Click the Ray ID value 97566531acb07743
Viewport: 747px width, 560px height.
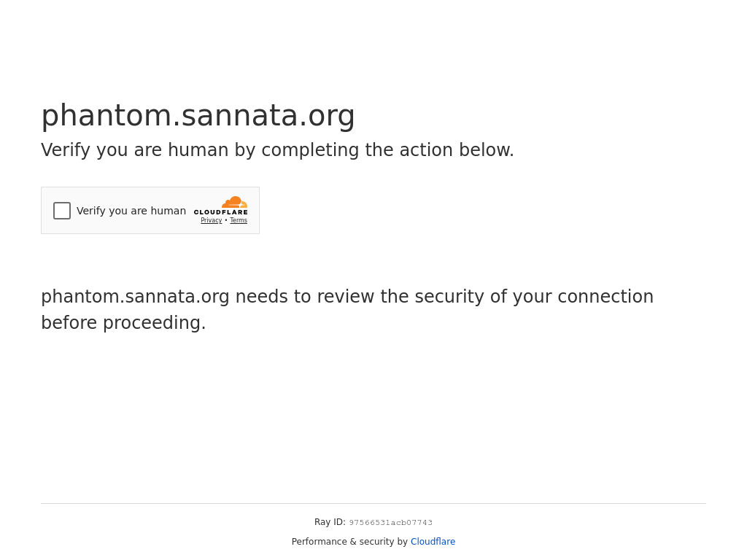(391, 523)
